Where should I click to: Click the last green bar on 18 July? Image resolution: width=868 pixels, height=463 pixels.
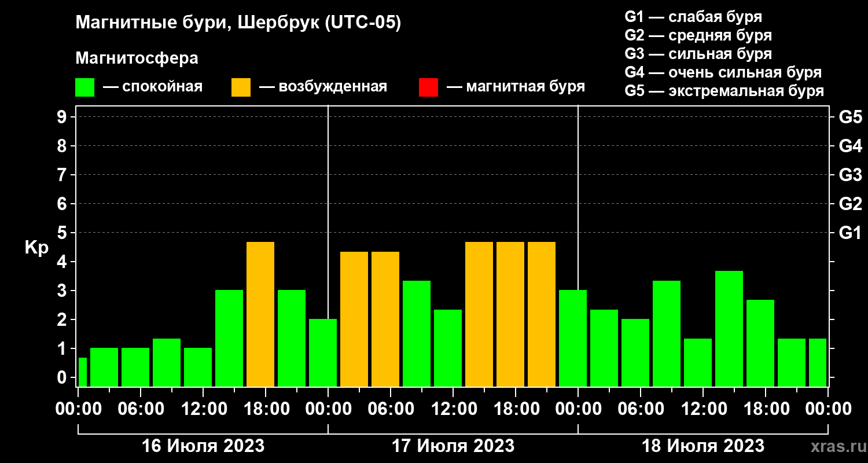[x=818, y=362]
